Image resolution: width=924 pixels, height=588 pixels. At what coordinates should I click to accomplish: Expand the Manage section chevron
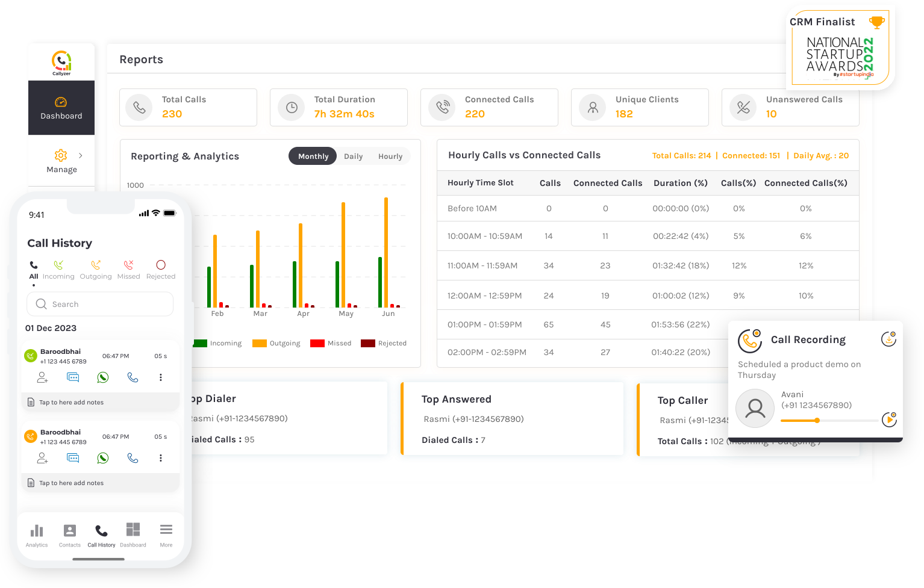[80, 155]
